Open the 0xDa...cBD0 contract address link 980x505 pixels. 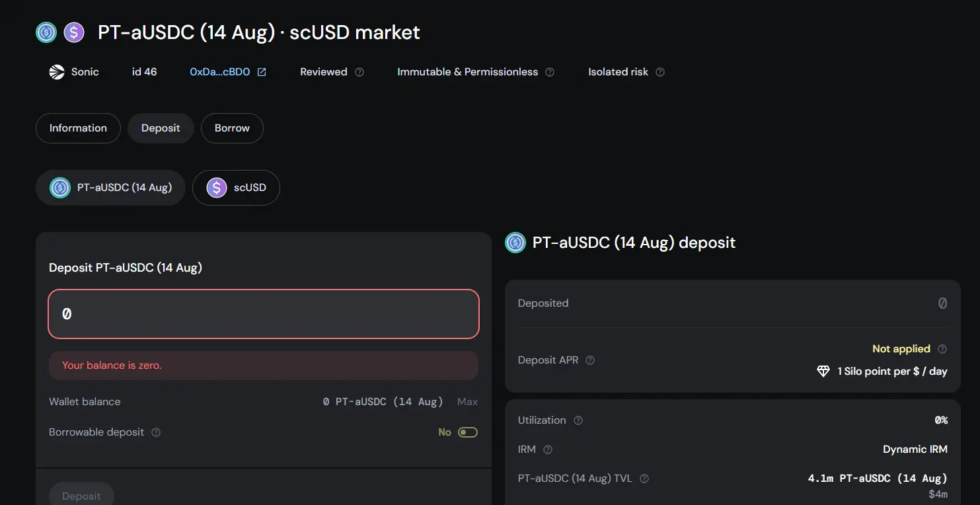219,72
